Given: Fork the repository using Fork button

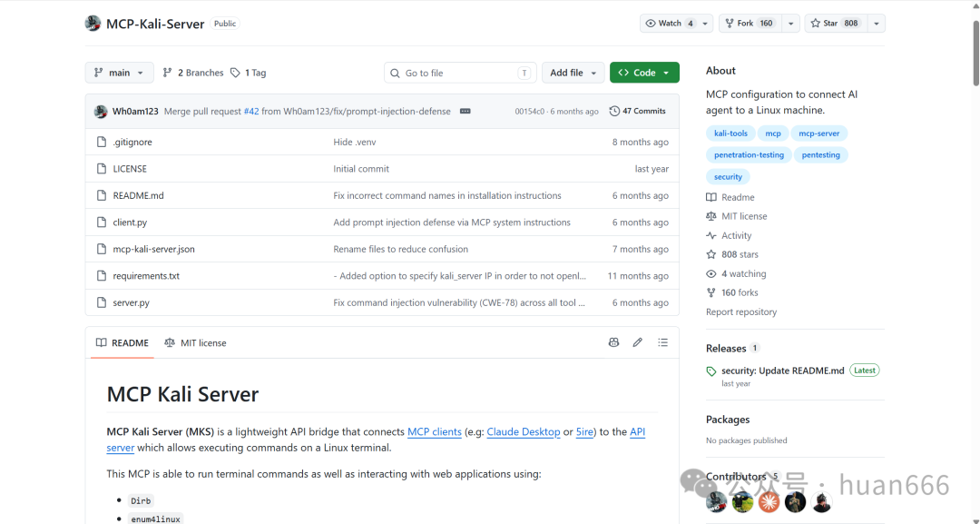Looking at the screenshot, I should point(750,23).
